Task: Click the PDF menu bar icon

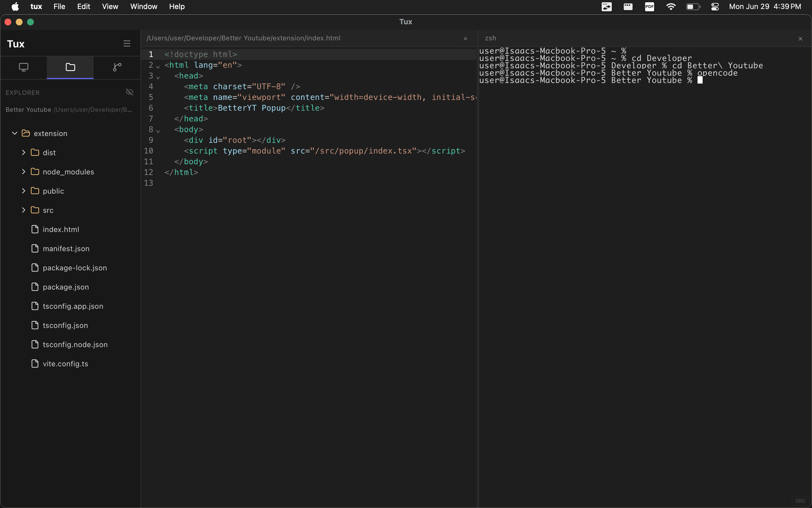Action: point(649,6)
